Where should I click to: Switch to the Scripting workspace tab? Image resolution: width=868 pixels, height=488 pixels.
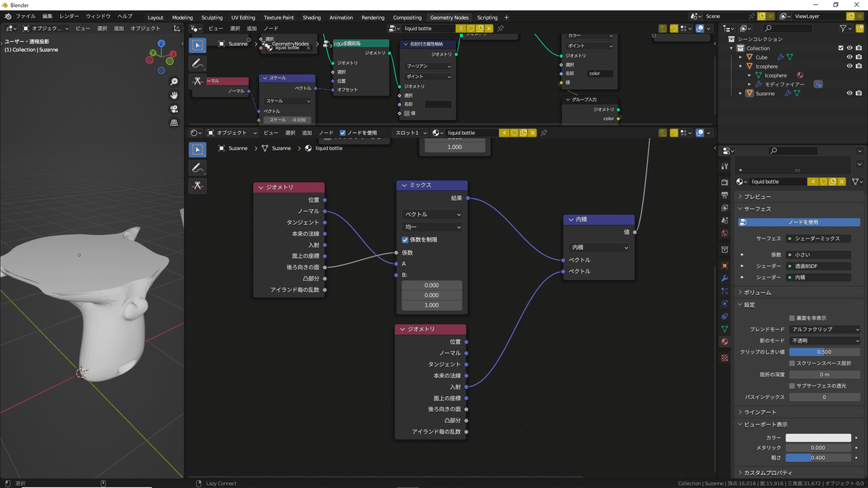coord(488,17)
